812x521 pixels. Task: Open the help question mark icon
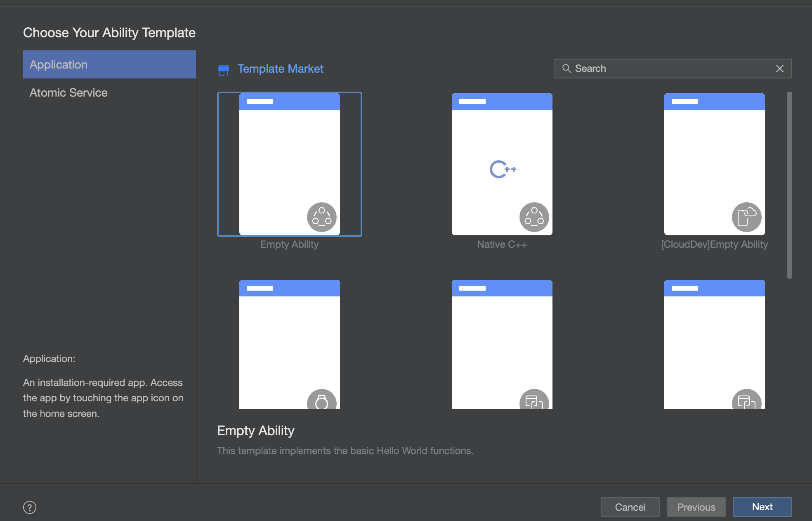pos(30,507)
